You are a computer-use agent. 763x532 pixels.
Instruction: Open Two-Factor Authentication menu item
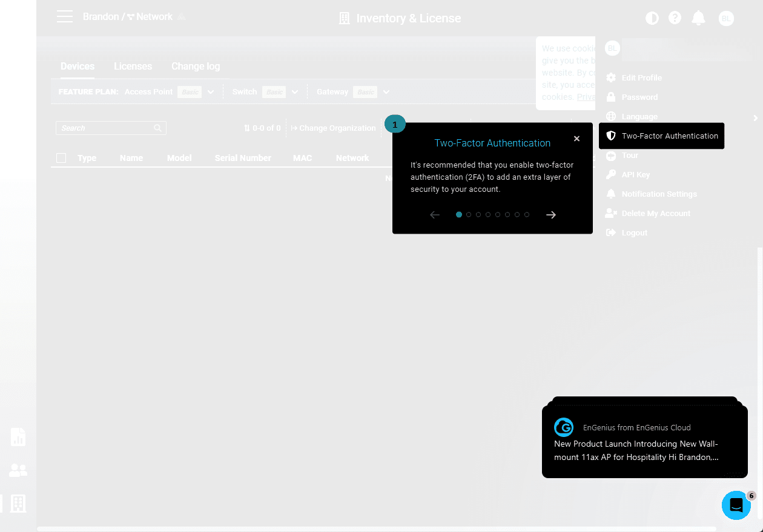661,136
